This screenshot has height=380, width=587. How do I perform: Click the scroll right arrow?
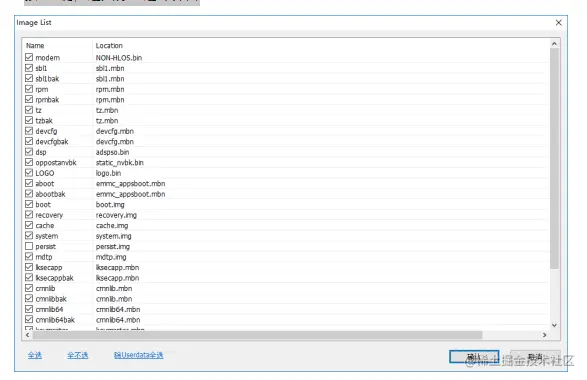coord(545,335)
